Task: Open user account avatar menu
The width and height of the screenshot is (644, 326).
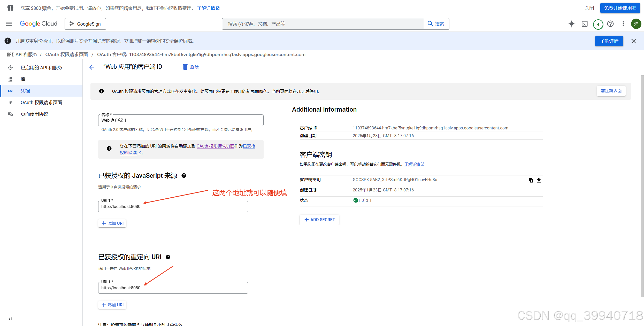Action: (636, 24)
